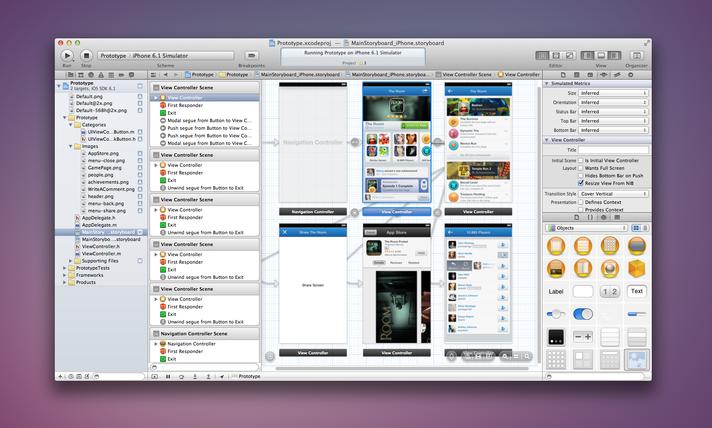The image size is (712, 428).
Task: Open the Identity inspector tab
Action: (x=590, y=74)
